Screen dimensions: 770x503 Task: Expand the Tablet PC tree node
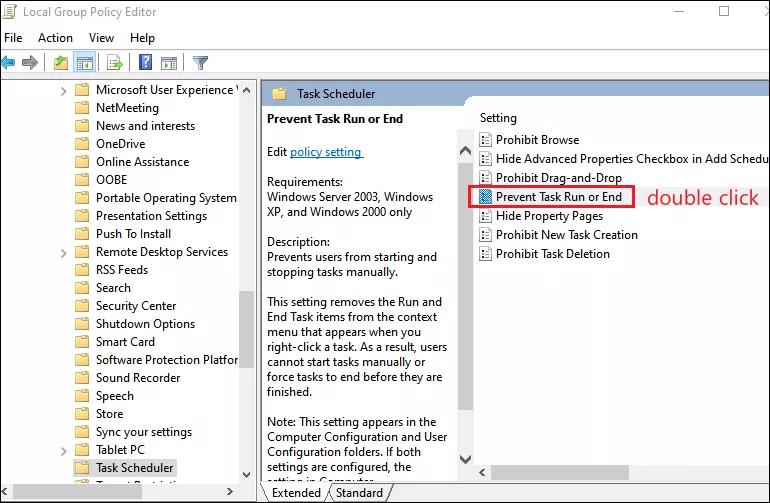(63, 451)
